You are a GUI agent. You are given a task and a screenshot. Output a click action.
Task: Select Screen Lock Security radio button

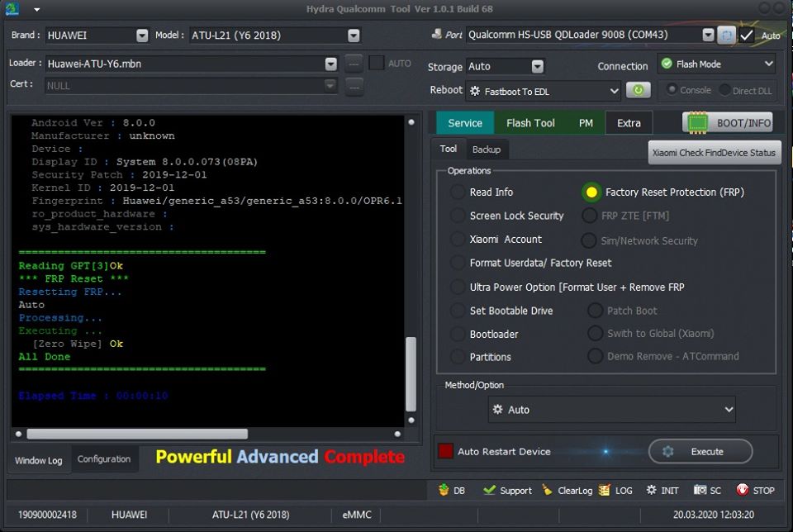click(x=458, y=216)
